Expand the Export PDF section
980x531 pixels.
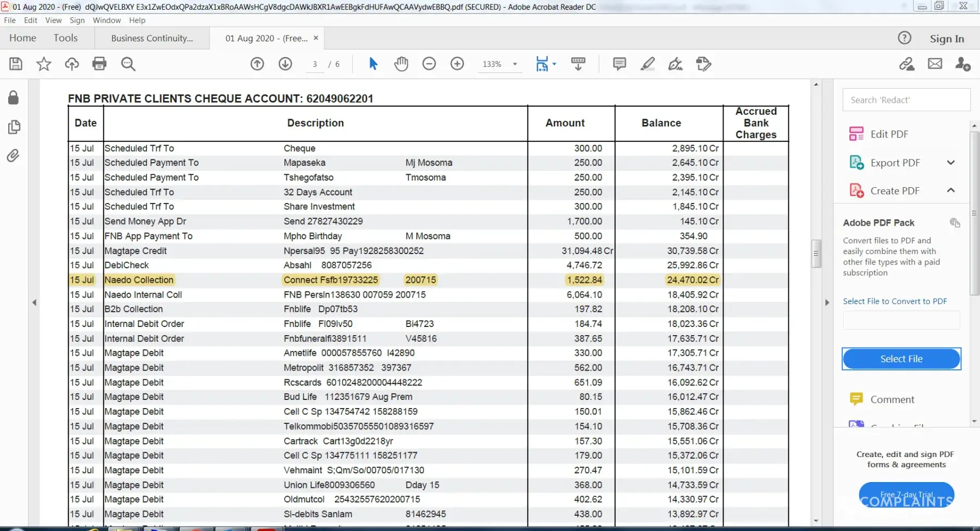tap(951, 163)
